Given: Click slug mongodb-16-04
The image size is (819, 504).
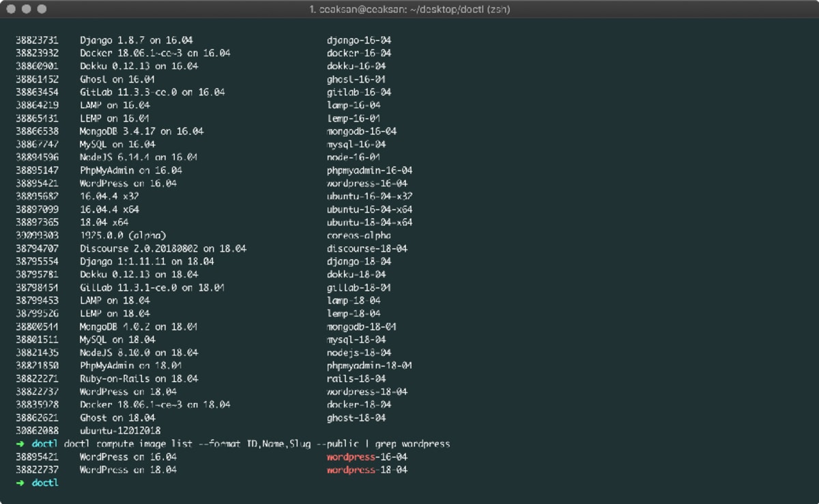Looking at the screenshot, I should tap(362, 131).
